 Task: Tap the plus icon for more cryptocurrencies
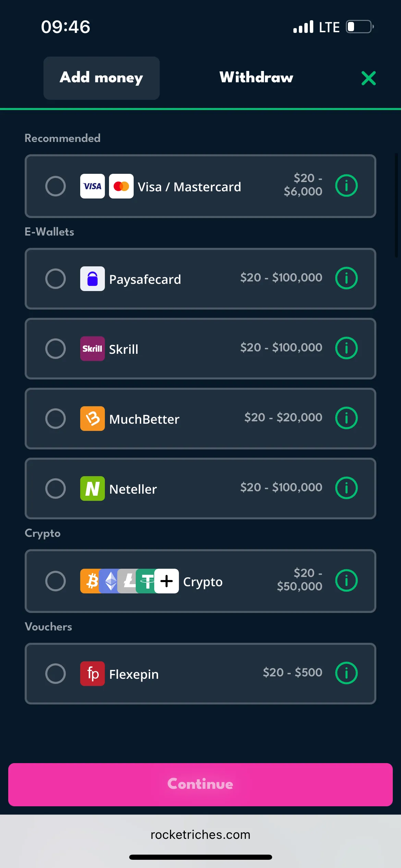click(167, 581)
